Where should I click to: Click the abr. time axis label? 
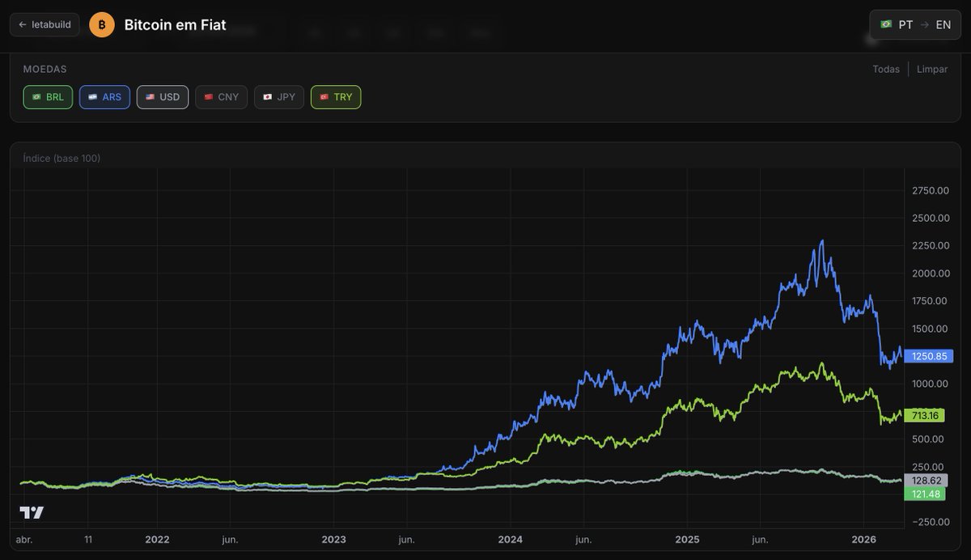24,539
